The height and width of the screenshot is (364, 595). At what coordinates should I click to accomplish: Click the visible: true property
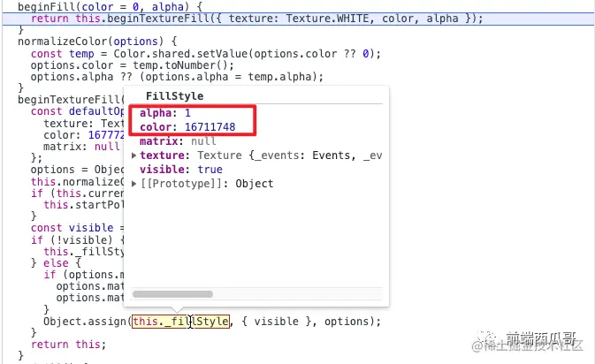[181, 170]
